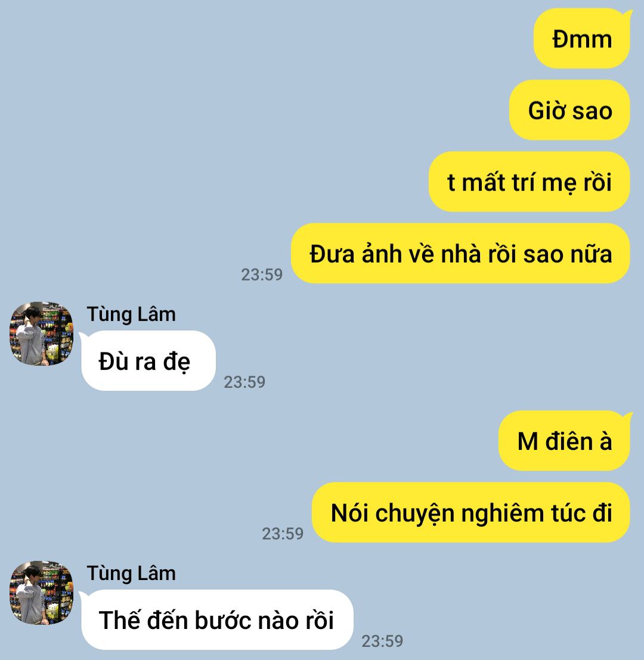Tap the 23:59 timestamp next to "Đù ra đẹ"
This screenshot has height=660, width=644.
[244, 382]
